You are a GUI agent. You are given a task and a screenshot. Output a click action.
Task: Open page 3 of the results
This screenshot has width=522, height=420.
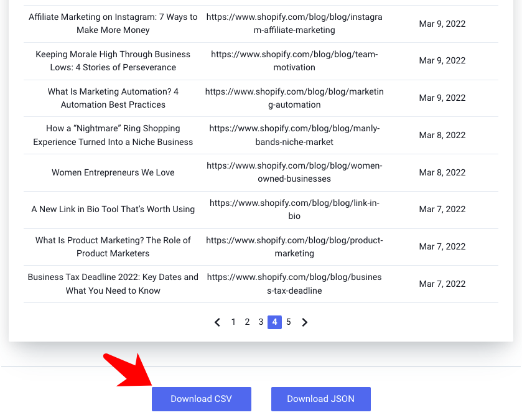261,322
